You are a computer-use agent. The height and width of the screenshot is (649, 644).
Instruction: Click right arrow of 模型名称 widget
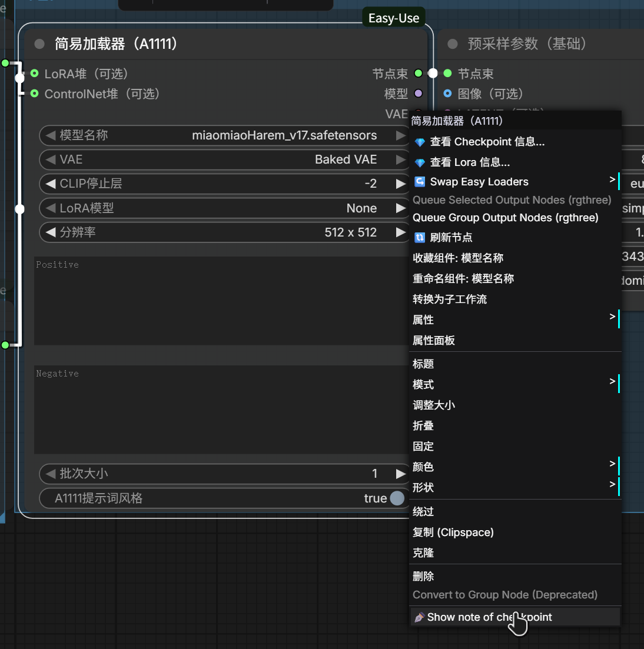tap(400, 135)
